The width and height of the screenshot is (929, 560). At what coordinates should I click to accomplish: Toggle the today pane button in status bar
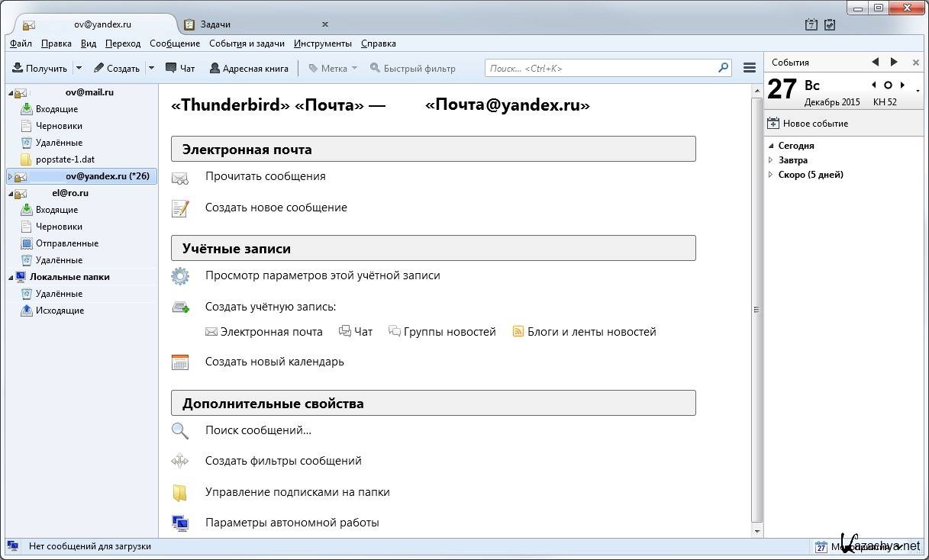pyautogui.click(x=821, y=547)
